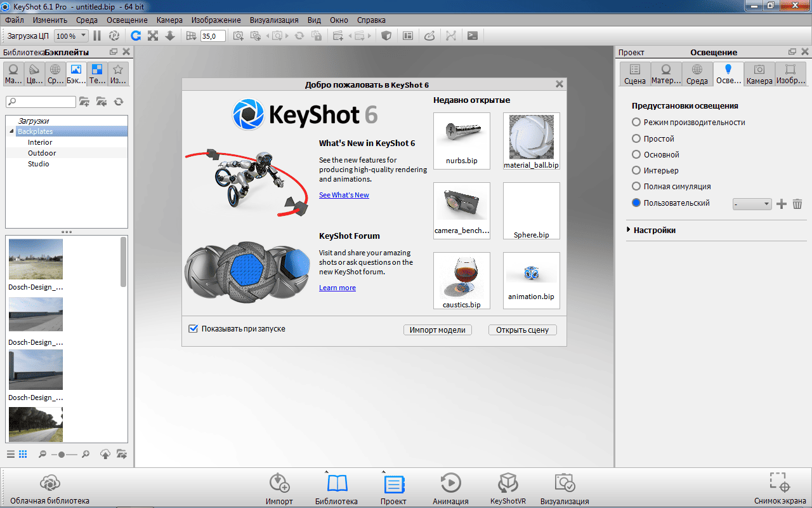The height and width of the screenshot is (508, 812).
Task: Click the shield-shaped toolbar icon
Action: pyautogui.click(x=386, y=36)
